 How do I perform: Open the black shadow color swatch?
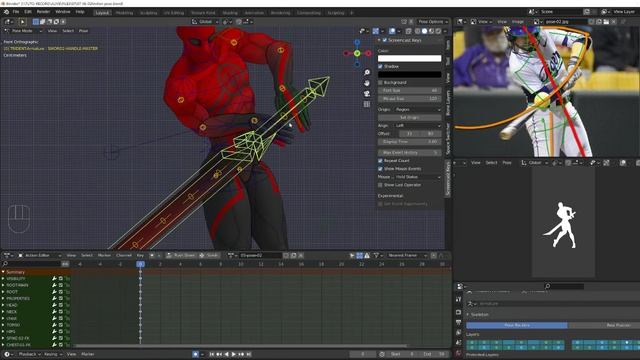[409, 74]
